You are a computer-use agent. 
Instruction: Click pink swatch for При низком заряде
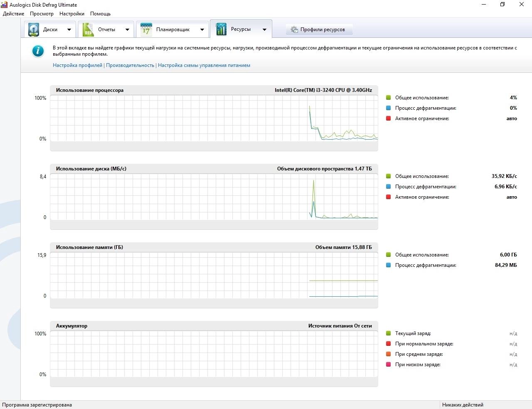coord(389,365)
